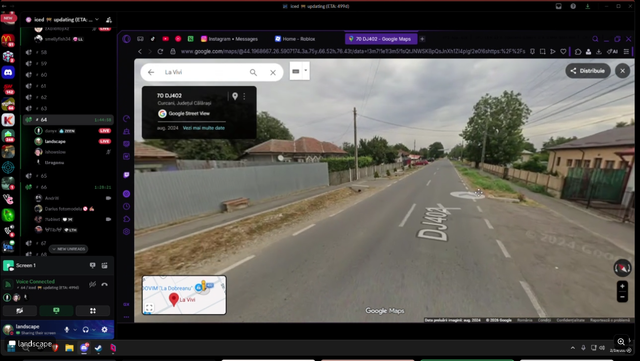Viewport: 640px width, 361px height.
Task: Reload the page with browser refresh icon
Action: [160, 51]
